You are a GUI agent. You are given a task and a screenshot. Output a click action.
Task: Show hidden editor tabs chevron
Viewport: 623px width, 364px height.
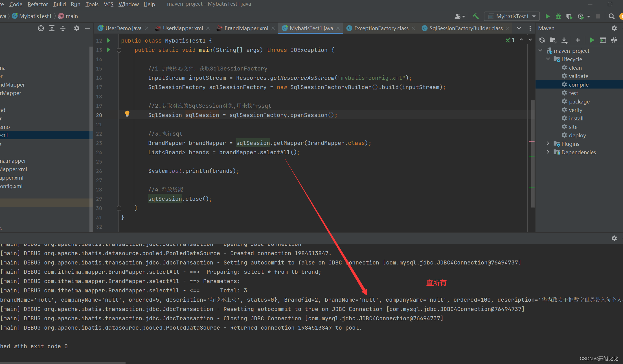pos(519,28)
